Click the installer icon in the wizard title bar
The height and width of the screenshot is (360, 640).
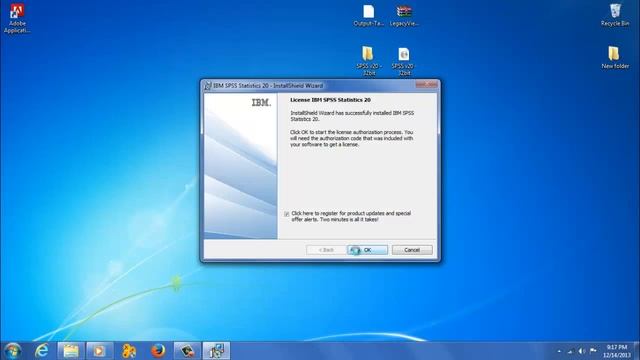click(x=208, y=86)
